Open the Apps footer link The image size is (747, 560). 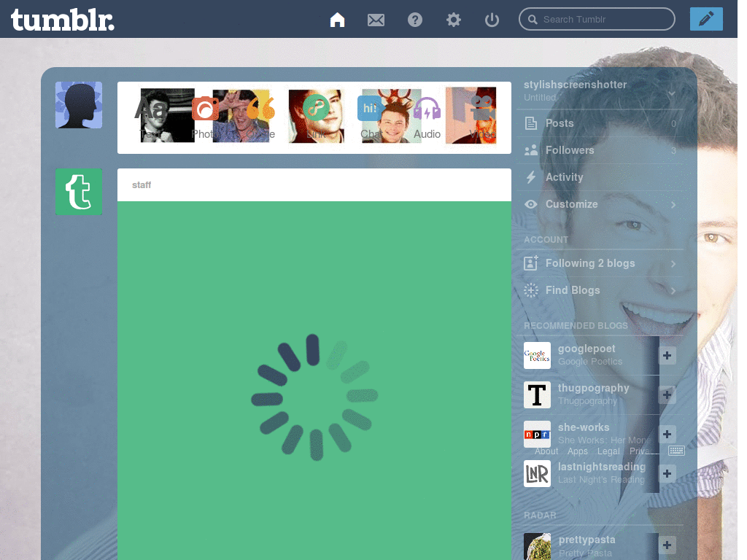(x=578, y=451)
